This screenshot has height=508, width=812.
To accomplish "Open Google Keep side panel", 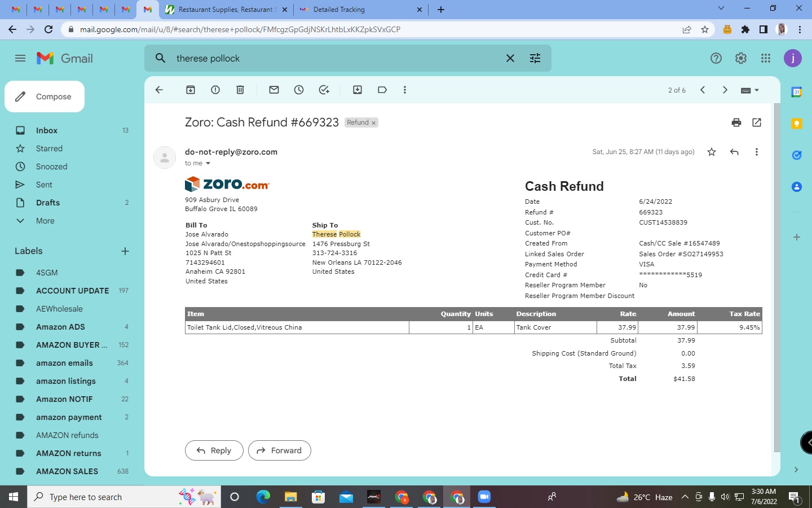I will [797, 124].
